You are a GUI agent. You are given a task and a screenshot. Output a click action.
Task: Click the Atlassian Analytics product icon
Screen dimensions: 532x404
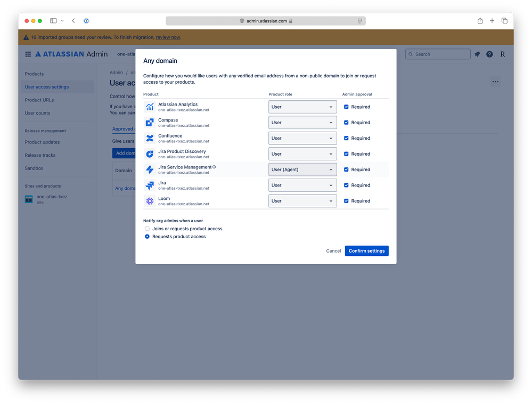click(150, 107)
